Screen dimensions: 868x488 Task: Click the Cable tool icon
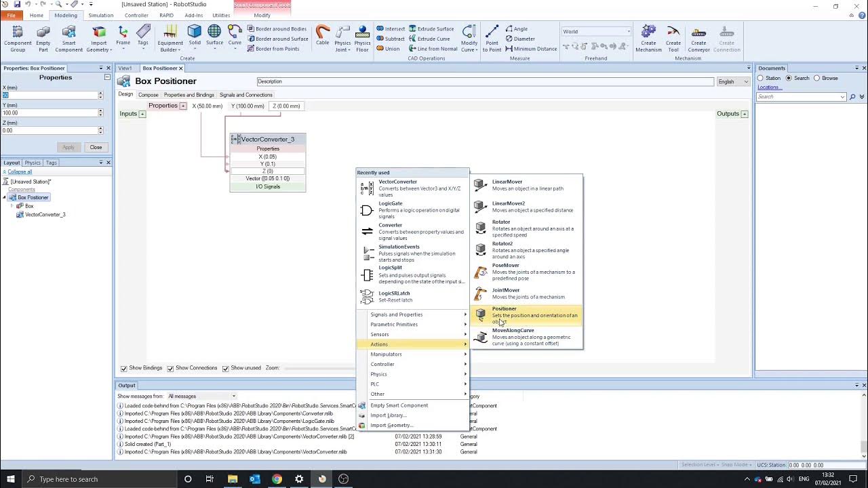323,32
